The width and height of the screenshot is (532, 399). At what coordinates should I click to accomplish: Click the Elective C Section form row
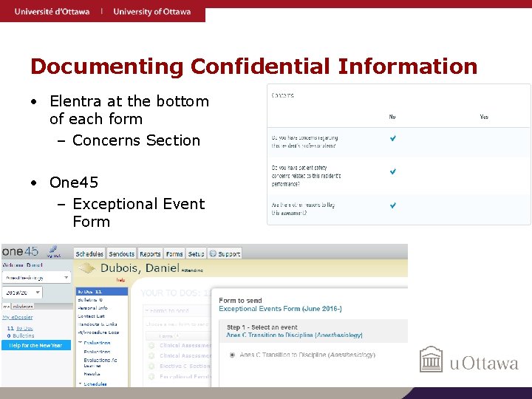(x=185, y=366)
